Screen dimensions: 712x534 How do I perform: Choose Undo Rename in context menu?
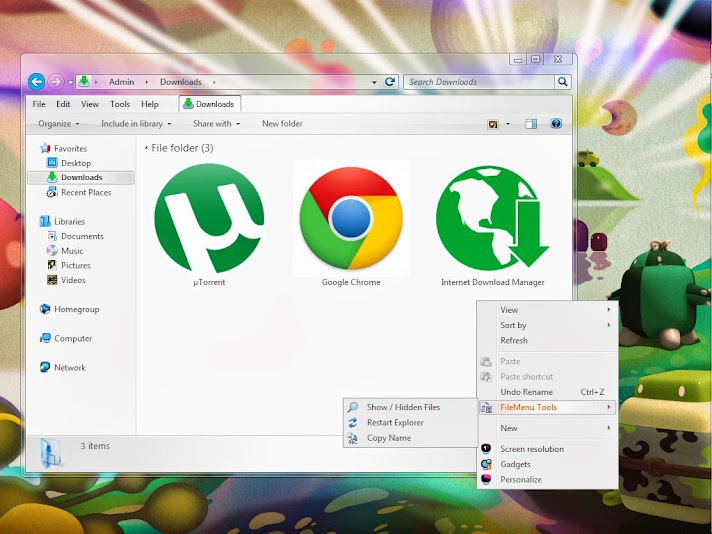[547, 392]
